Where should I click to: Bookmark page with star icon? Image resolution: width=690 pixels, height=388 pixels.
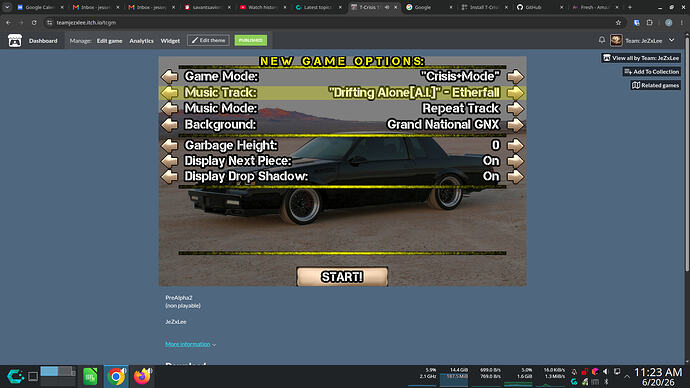(x=618, y=22)
